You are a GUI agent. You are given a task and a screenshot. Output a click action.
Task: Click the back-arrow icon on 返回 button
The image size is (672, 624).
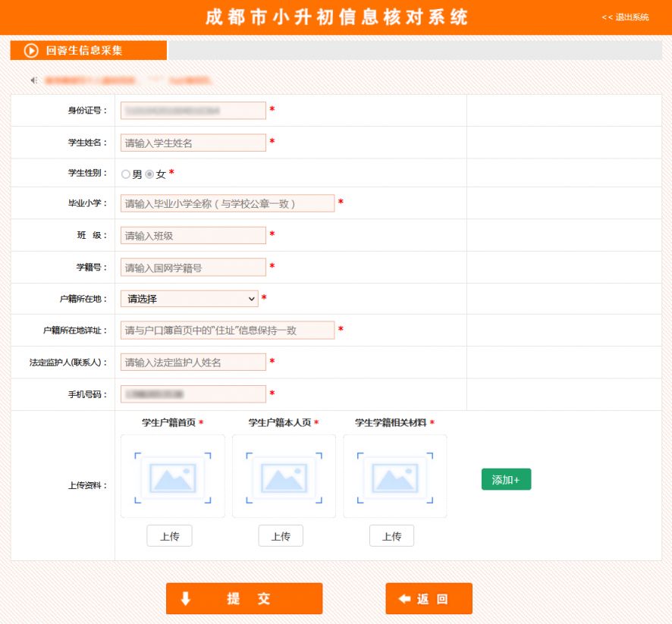(x=403, y=598)
